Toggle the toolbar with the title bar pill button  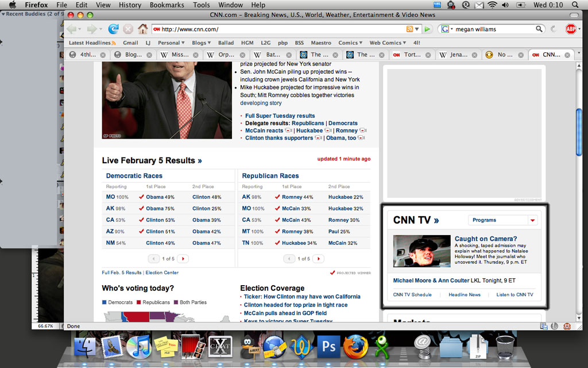click(574, 15)
